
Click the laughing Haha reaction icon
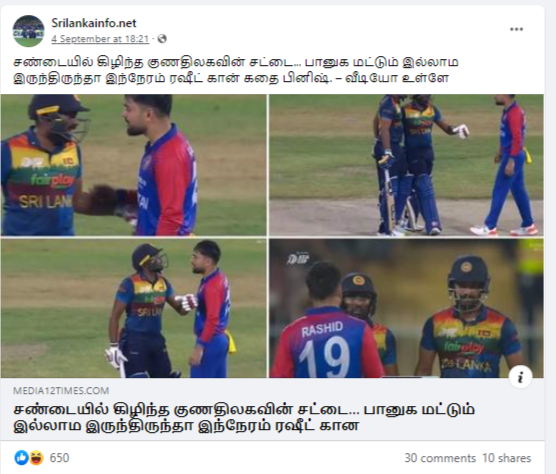(36, 458)
